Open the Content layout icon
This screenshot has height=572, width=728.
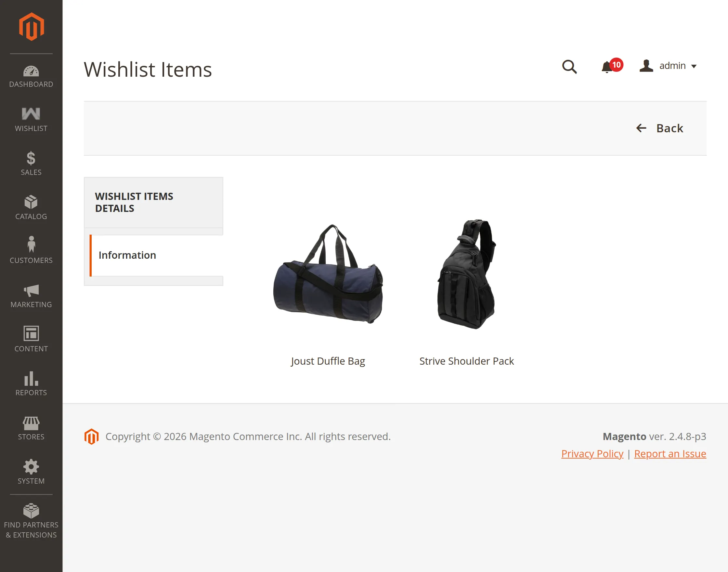point(31,333)
